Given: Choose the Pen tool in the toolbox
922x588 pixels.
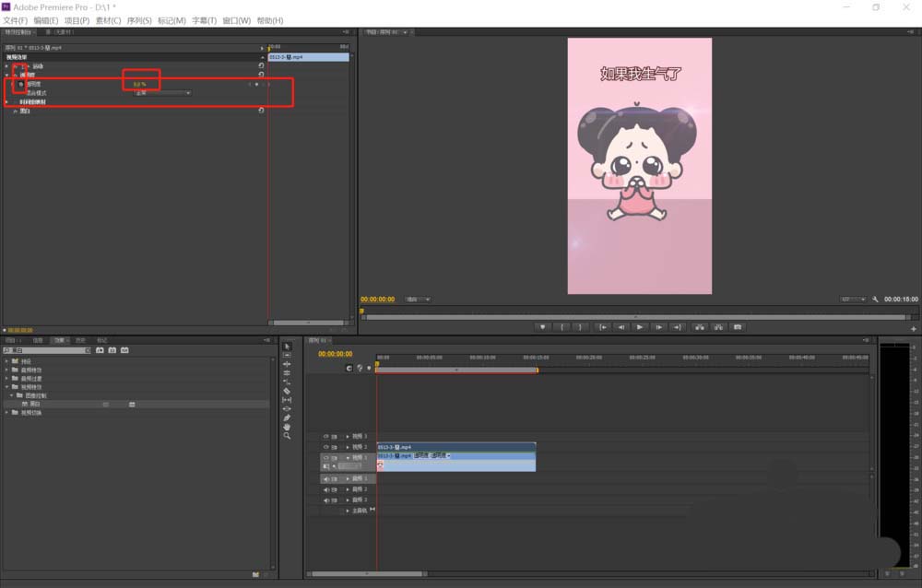Looking at the screenshot, I should click(287, 417).
